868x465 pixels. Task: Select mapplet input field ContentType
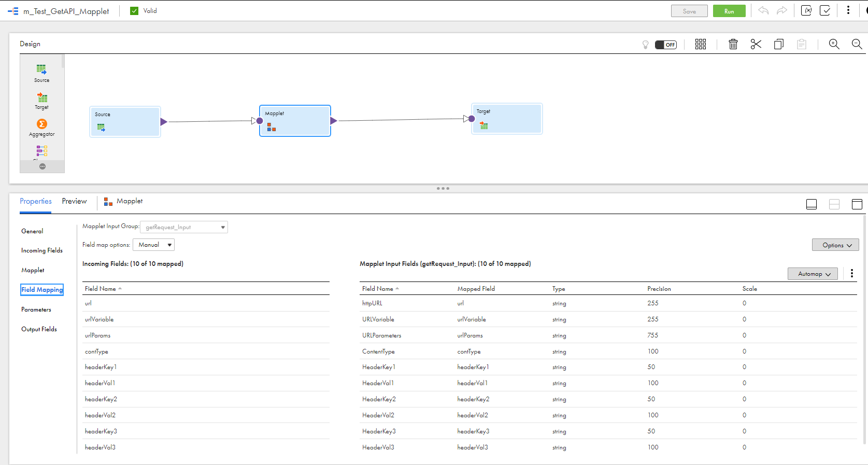pos(378,351)
